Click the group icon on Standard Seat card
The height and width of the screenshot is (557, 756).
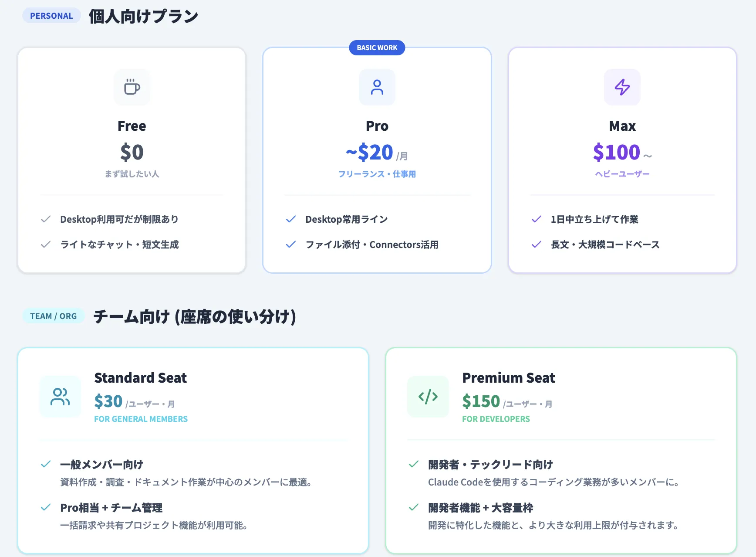pyautogui.click(x=60, y=397)
